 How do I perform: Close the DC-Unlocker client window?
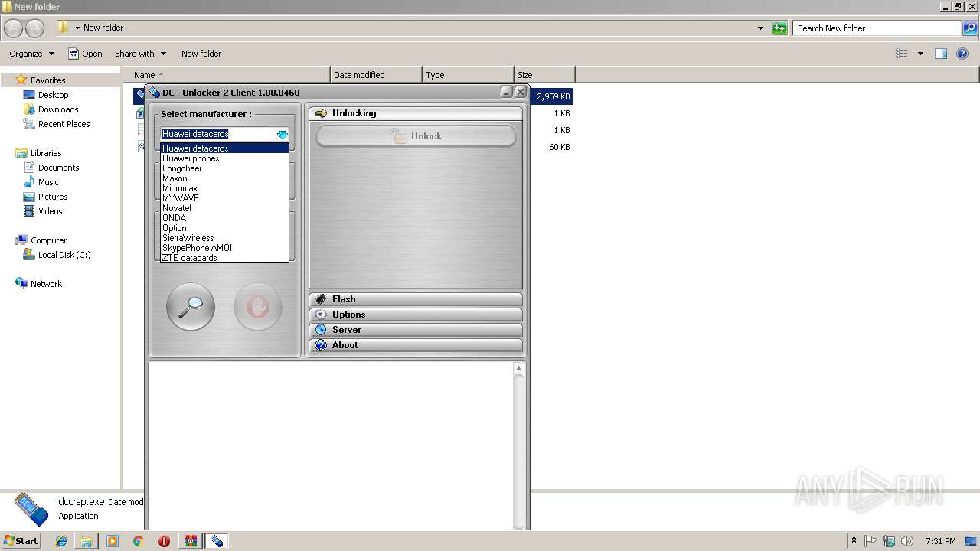click(x=521, y=92)
